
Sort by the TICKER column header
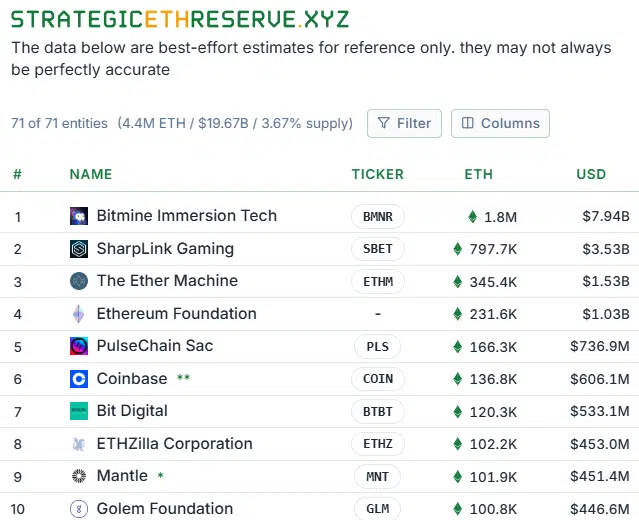point(378,174)
